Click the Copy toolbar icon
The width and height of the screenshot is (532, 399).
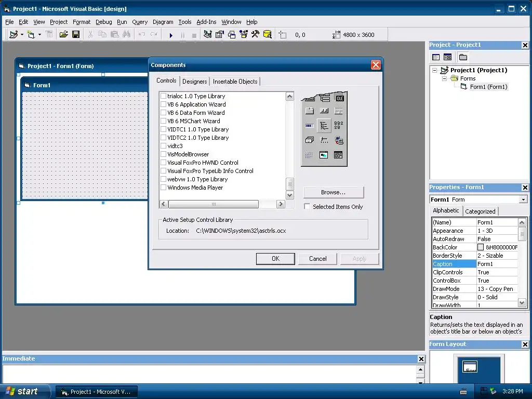click(102, 35)
